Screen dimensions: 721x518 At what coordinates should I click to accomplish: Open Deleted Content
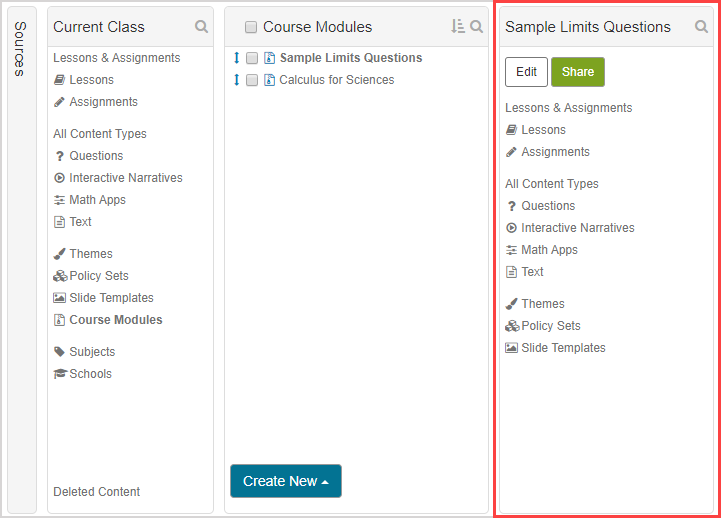pyautogui.click(x=96, y=492)
